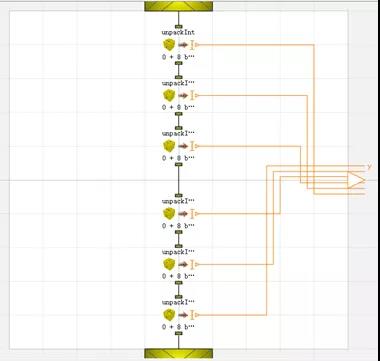Select the unpackInt label text
Image resolution: width=380 pixels, height=361 pixels.
click(x=178, y=33)
